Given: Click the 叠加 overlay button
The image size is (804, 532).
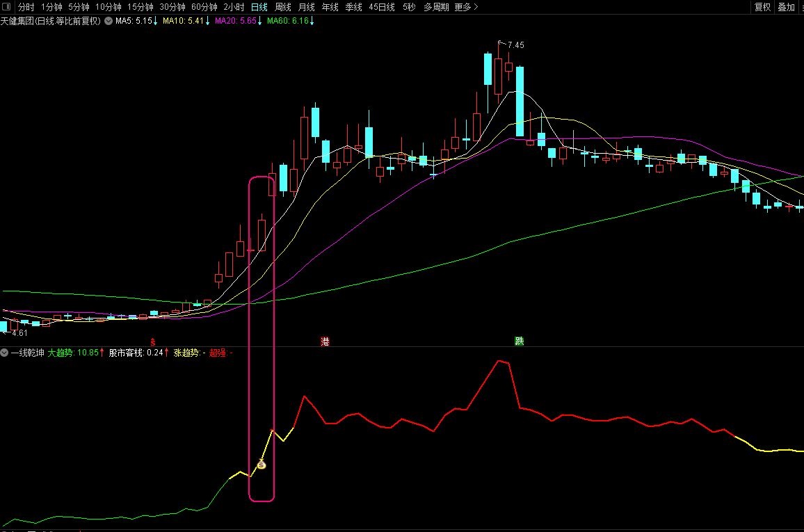Looking at the screenshot, I should coord(786,7).
